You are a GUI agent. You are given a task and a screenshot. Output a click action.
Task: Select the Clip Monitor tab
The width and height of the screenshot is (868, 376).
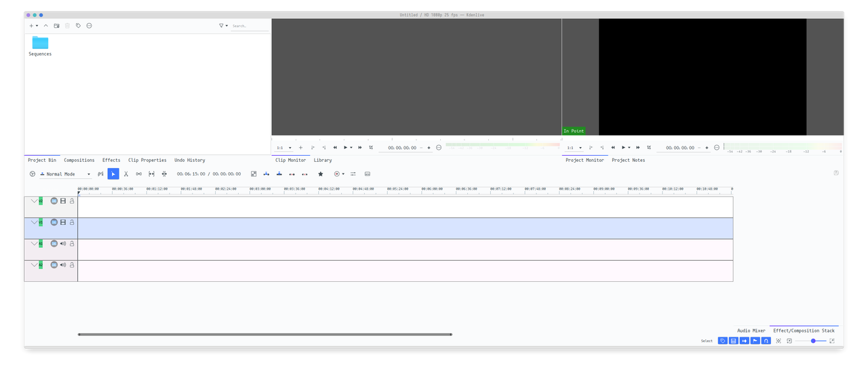[x=290, y=160]
